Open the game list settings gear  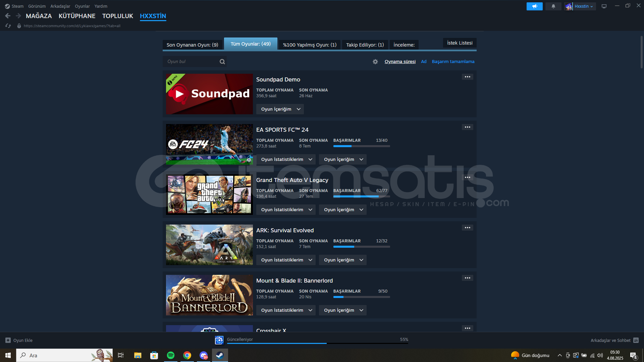click(x=375, y=62)
